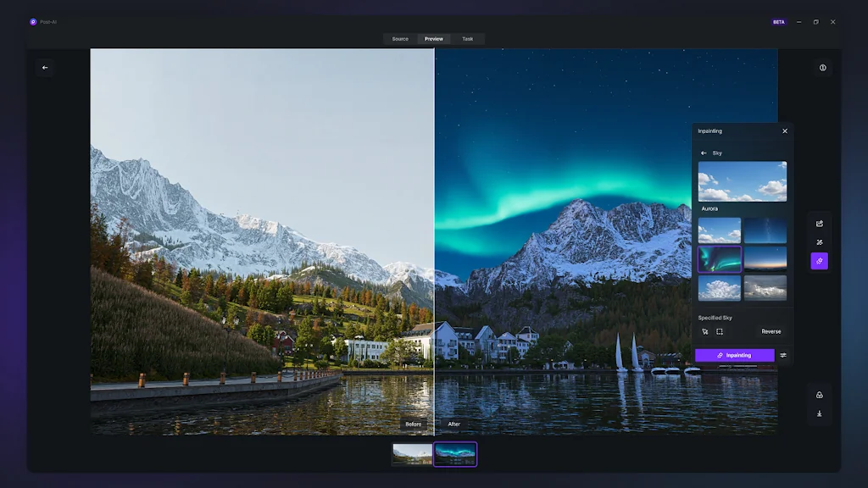The height and width of the screenshot is (488, 868).
Task: Pick the sunset dusk sky preset
Action: tap(765, 259)
